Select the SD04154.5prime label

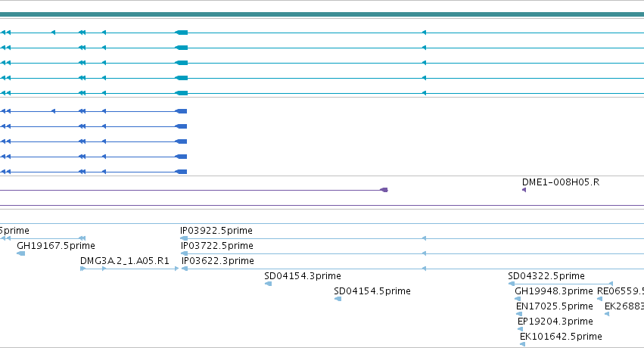pyautogui.click(x=372, y=291)
